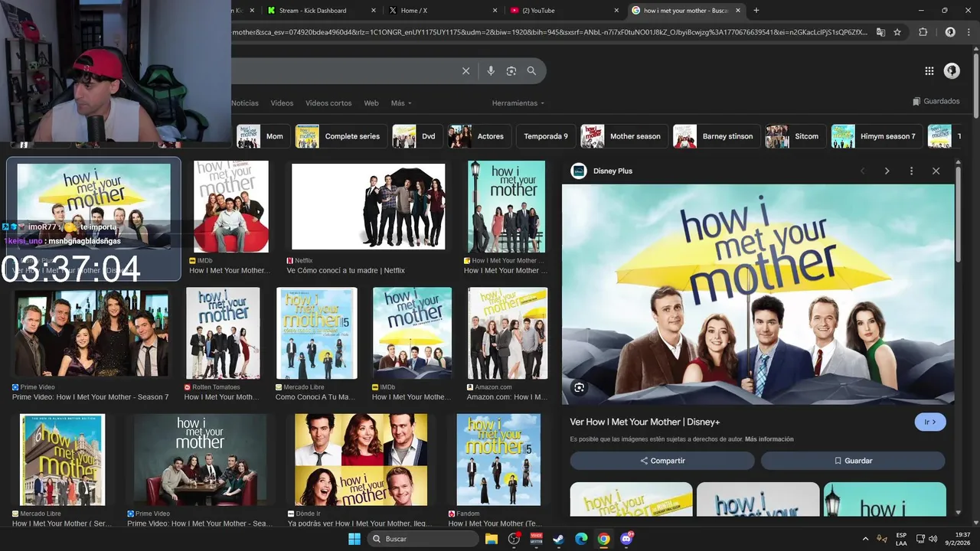The height and width of the screenshot is (551, 980).
Task: Open Steam from the taskbar
Action: click(x=559, y=539)
